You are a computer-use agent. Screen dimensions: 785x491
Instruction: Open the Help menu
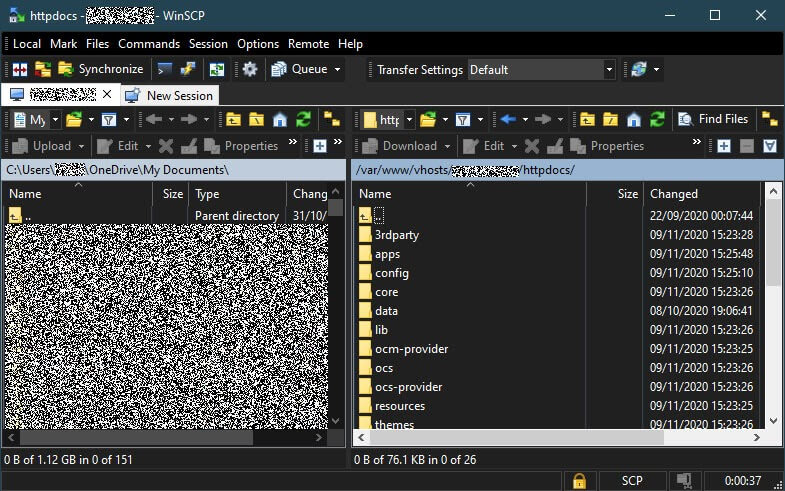[350, 44]
